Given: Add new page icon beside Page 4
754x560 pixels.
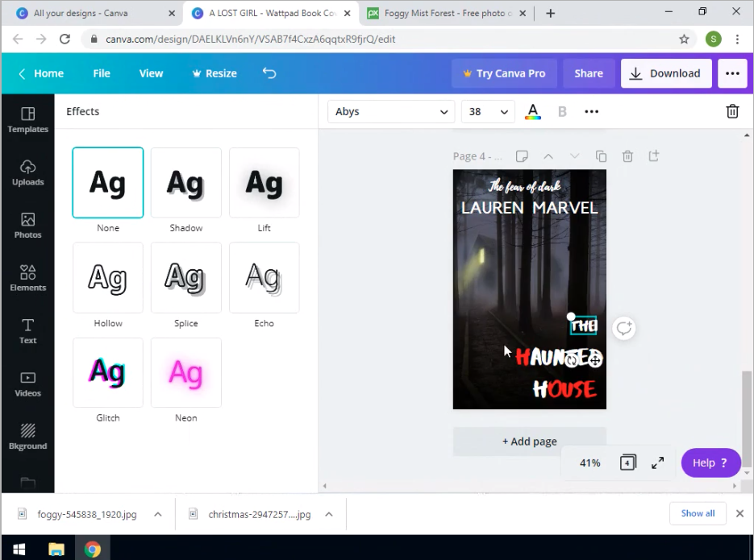Looking at the screenshot, I should [653, 156].
